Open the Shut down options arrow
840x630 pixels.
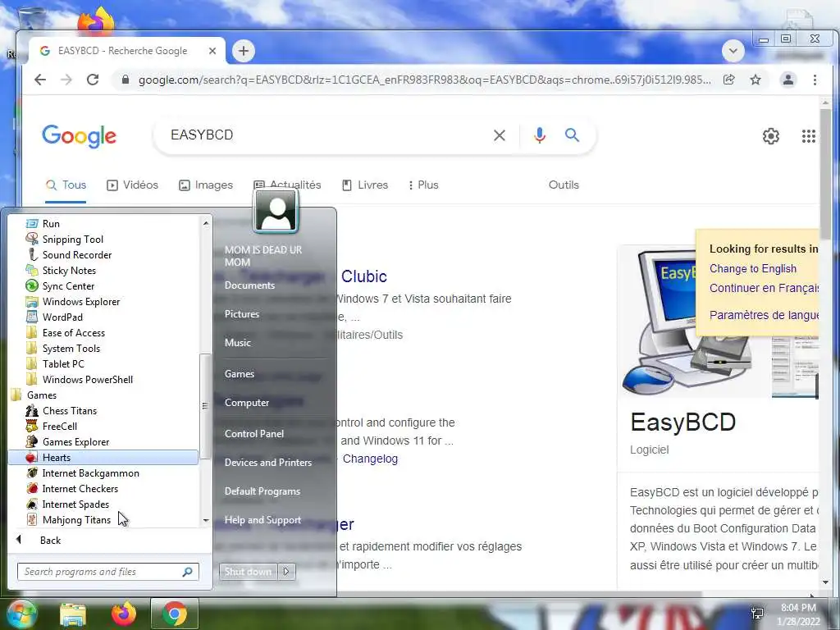pos(286,572)
